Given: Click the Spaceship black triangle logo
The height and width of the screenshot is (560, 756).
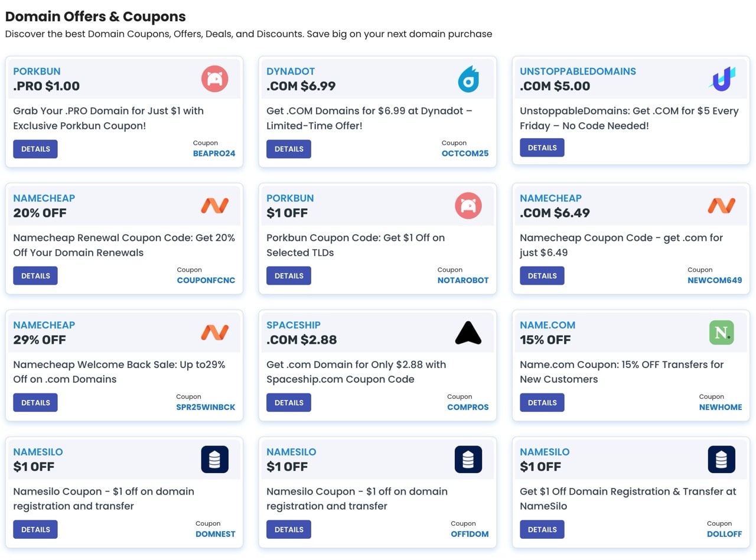Looking at the screenshot, I should point(468,333).
